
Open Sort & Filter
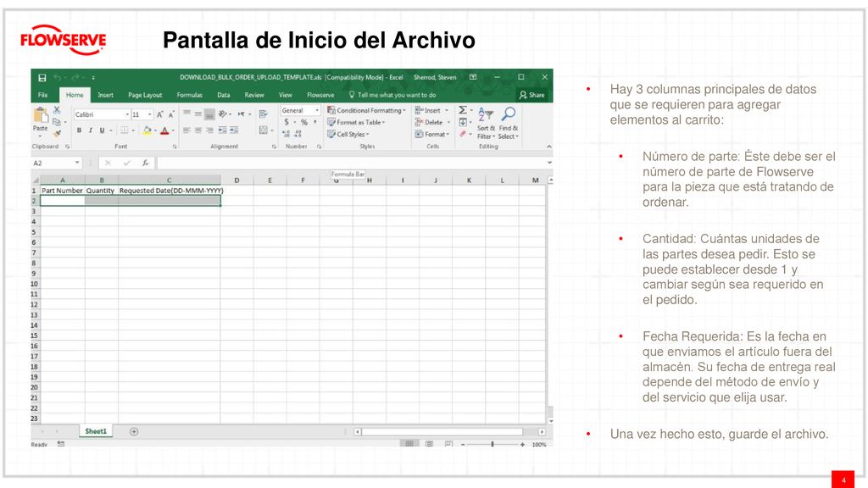486,123
